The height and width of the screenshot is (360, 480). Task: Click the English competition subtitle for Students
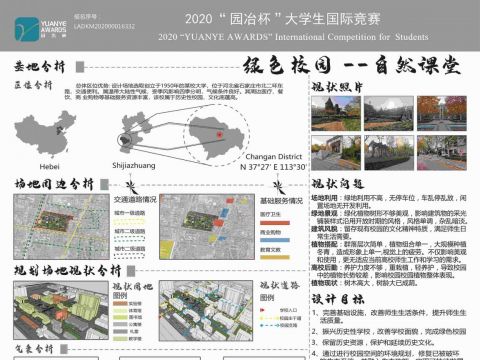click(293, 37)
